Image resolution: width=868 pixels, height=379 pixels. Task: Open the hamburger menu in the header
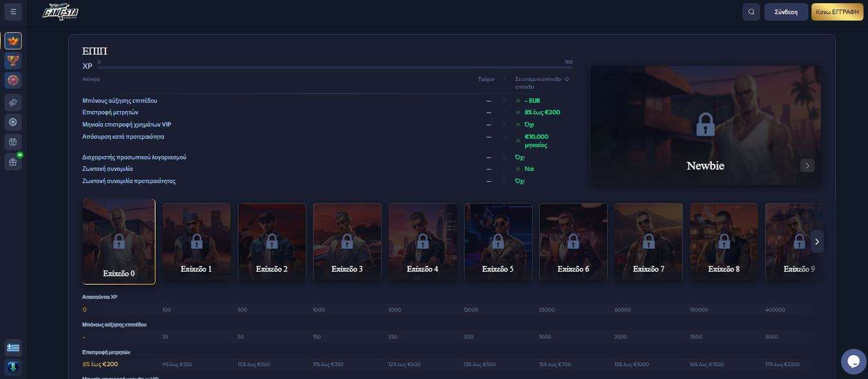pyautogui.click(x=13, y=12)
